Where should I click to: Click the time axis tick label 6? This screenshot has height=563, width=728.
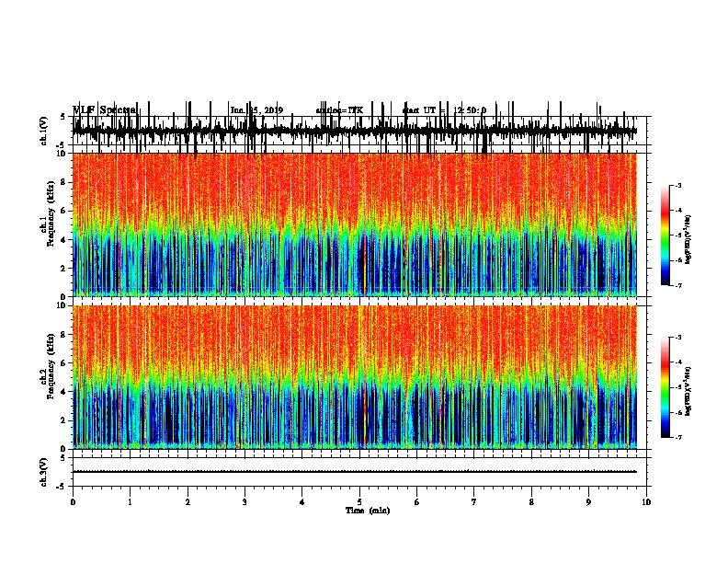coord(417,502)
